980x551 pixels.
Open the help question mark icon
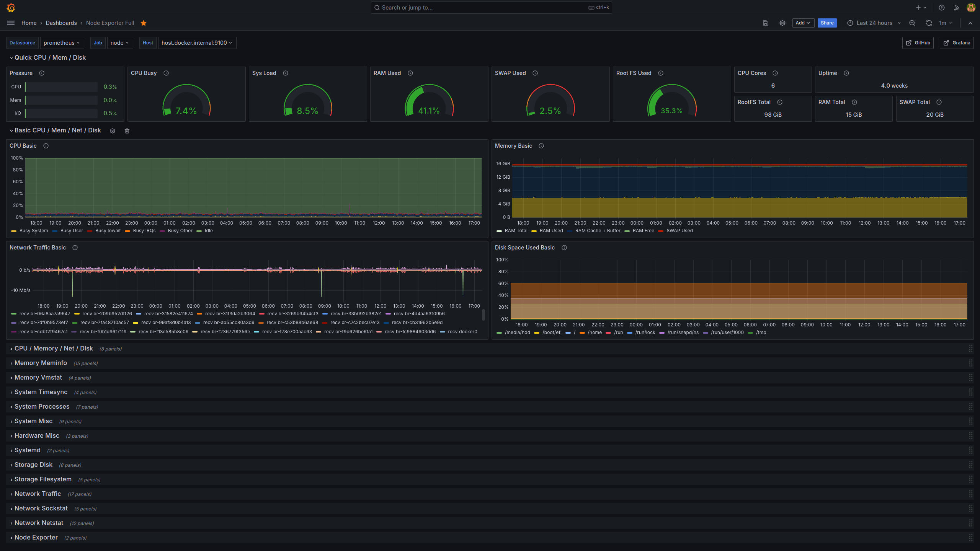point(942,8)
